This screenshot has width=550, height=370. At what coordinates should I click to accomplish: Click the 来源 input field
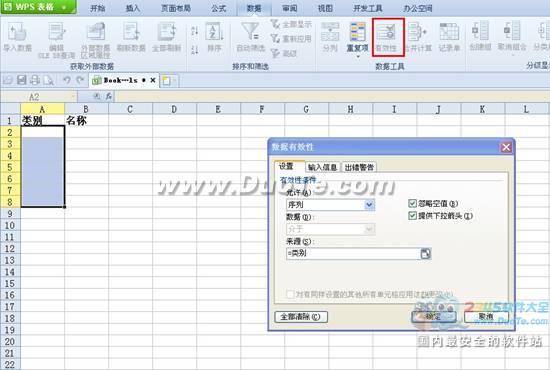tap(353, 253)
